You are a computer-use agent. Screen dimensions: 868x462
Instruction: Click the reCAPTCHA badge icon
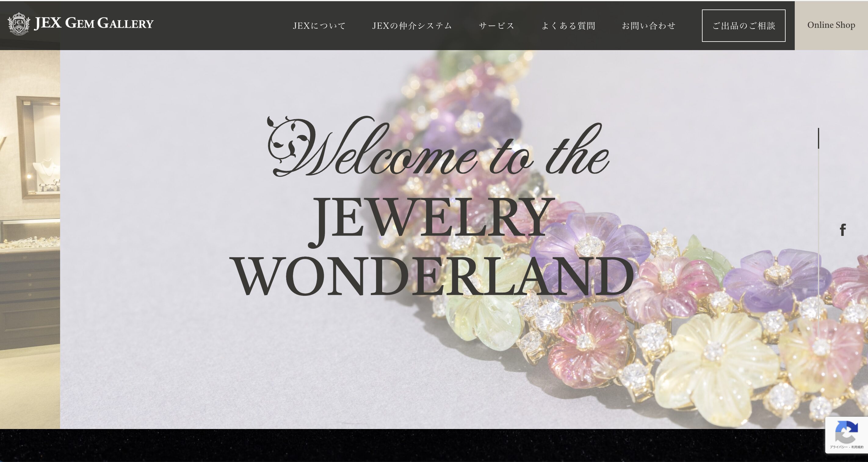[846, 432]
